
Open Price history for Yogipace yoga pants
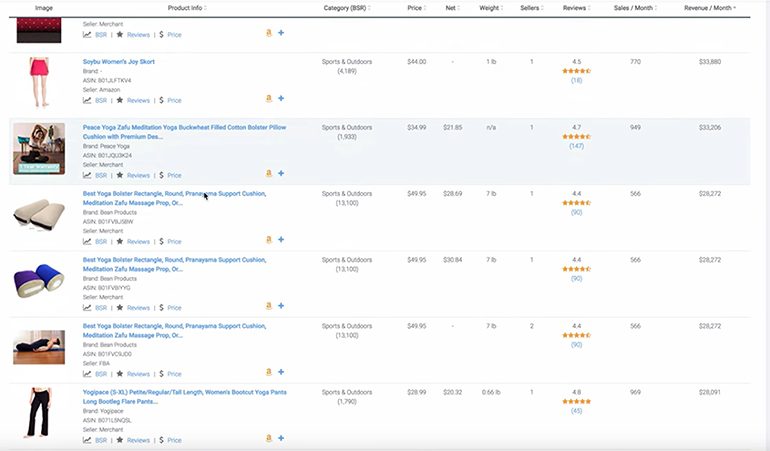pos(170,440)
